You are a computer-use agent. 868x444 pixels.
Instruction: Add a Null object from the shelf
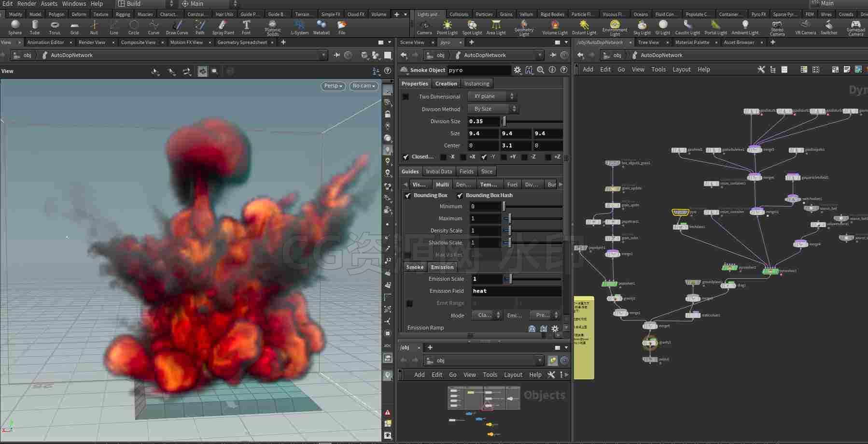(x=94, y=27)
